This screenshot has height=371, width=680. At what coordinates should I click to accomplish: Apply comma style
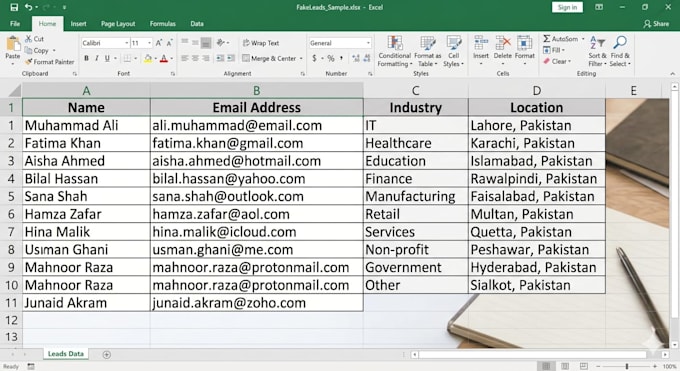[x=341, y=58]
